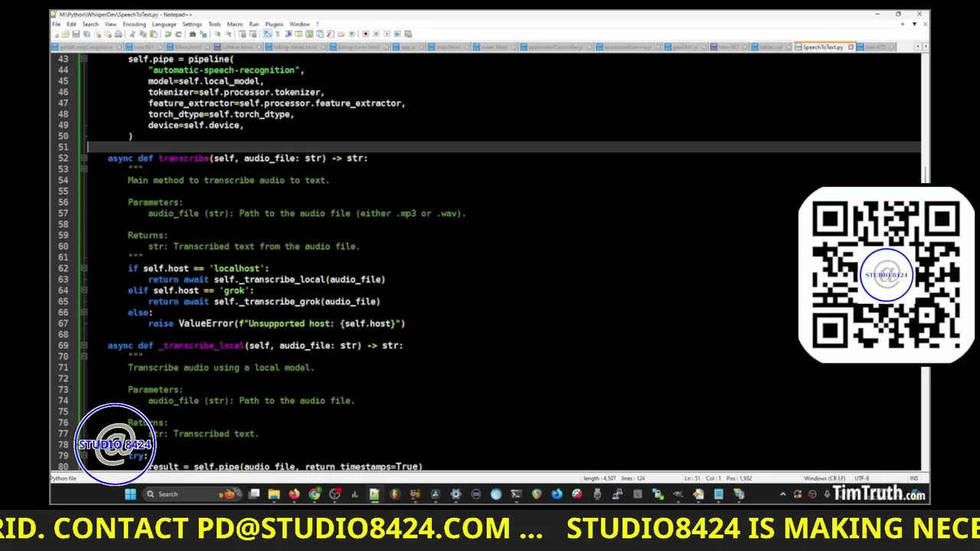
Task: Click the Monitoring eye toolbar icon
Action: 352,34
